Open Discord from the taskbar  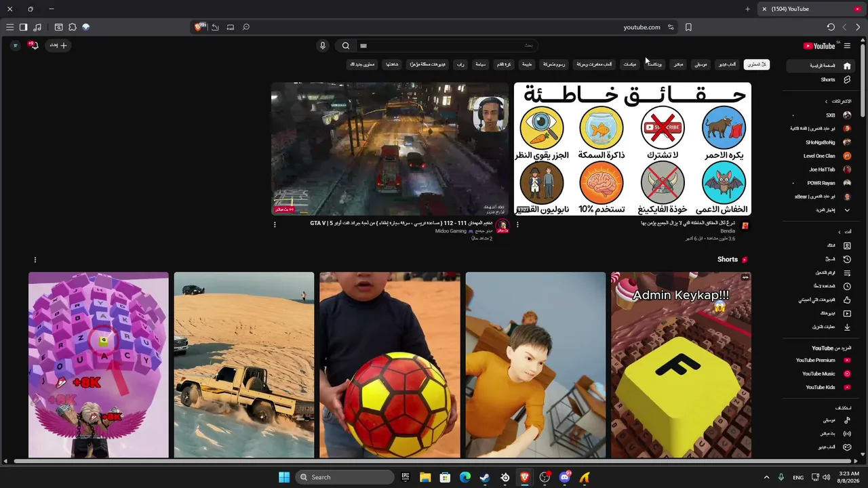click(x=565, y=477)
